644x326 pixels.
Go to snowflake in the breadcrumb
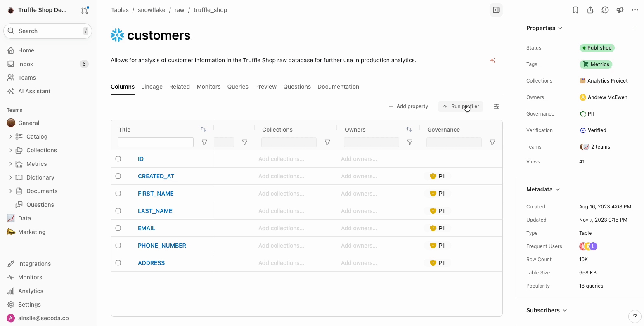pyautogui.click(x=152, y=10)
